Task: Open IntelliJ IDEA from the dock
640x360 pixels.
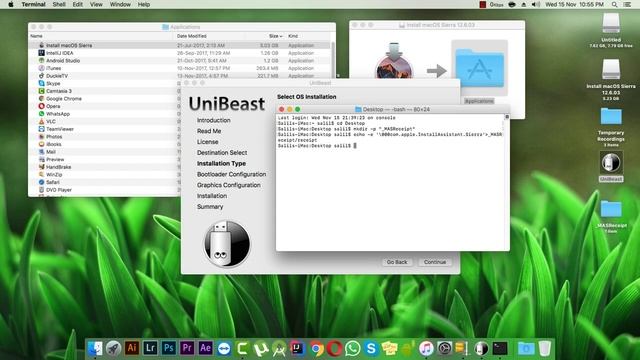Action: coord(298,349)
